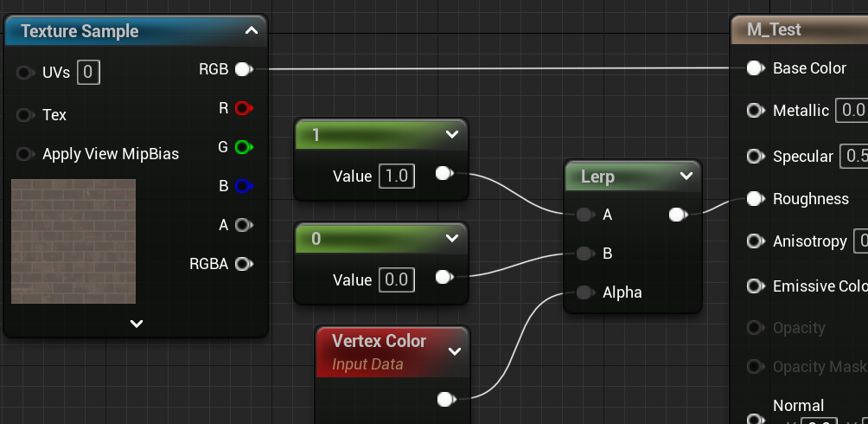Image resolution: width=868 pixels, height=424 pixels.
Task: Click the Texture Sample RGBA output pin
Action: click(243, 264)
